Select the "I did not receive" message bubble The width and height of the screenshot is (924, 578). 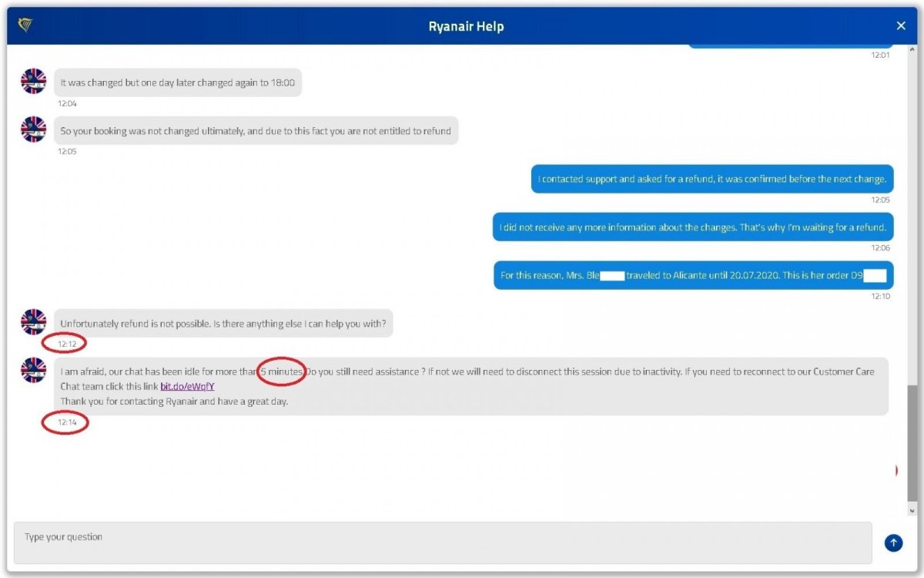[693, 227]
